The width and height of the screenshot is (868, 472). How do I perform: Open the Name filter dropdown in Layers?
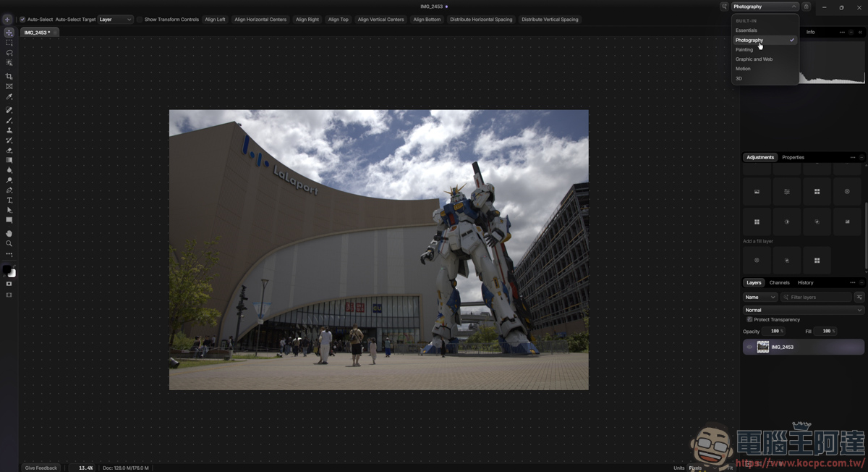click(760, 298)
